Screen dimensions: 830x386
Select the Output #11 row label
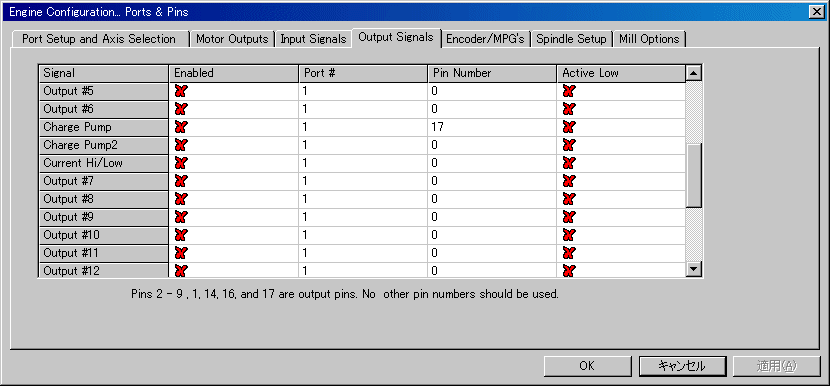[104, 253]
